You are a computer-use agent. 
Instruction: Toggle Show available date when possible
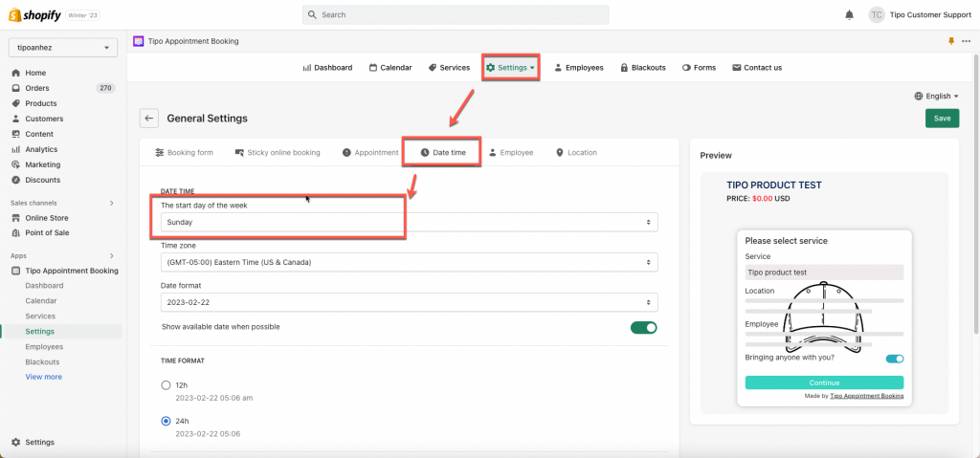[x=644, y=327]
